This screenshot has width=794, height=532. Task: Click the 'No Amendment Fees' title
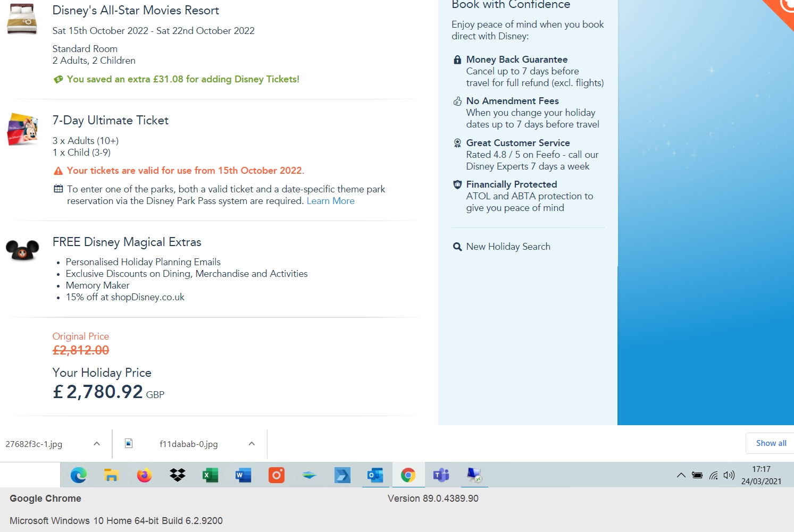pyautogui.click(x=513, y=101)
